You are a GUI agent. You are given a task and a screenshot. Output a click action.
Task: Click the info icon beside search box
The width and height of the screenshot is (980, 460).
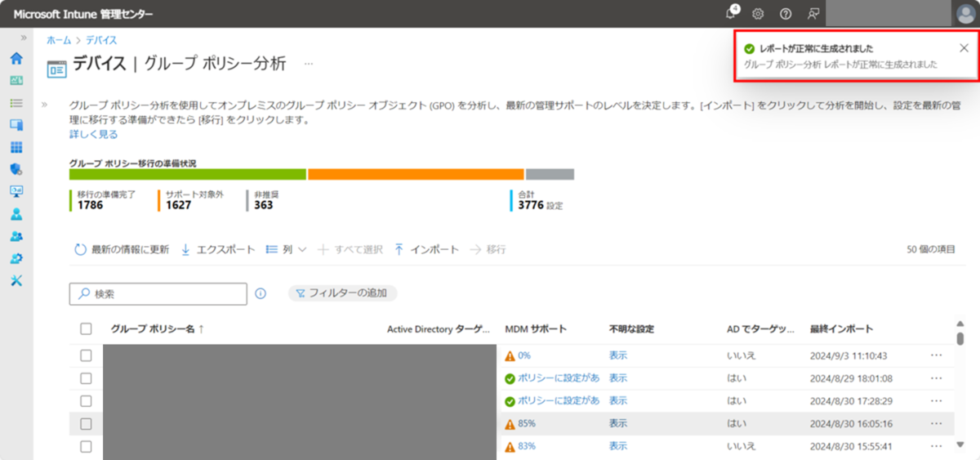(x=261, y=293)
